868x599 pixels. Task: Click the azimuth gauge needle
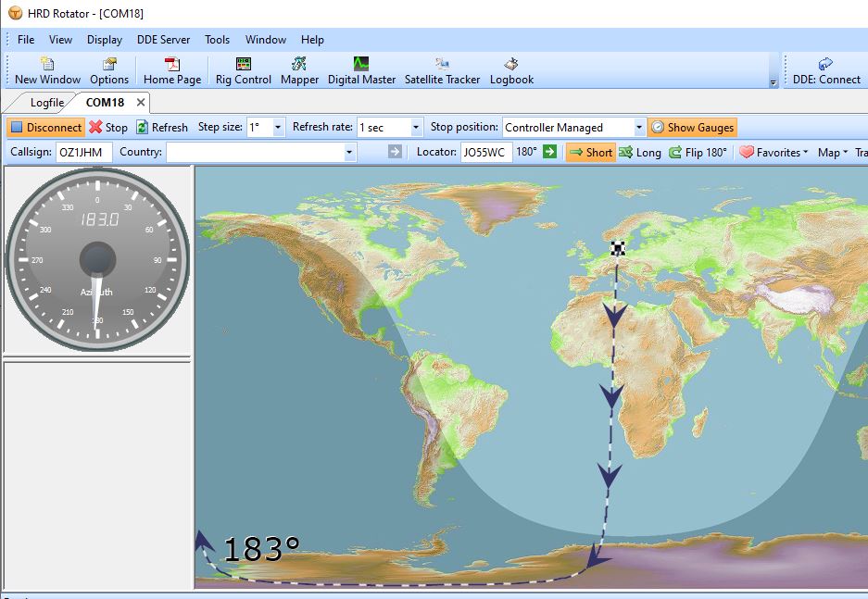tap(97, 302)
